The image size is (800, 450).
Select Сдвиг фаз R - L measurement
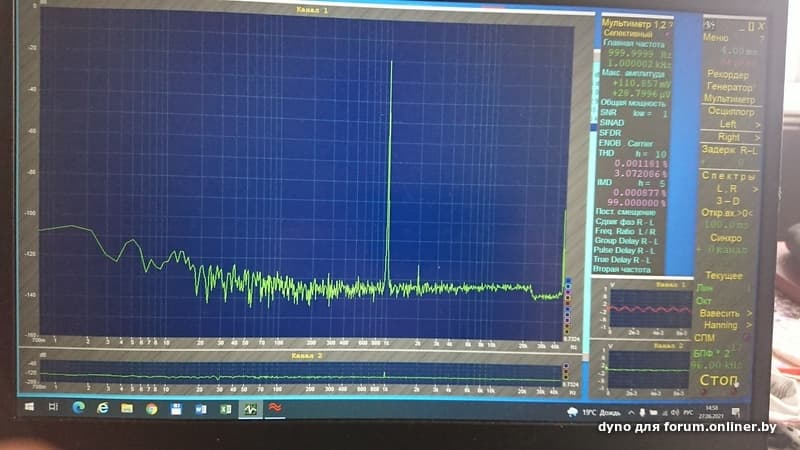(x=624, y=222)
